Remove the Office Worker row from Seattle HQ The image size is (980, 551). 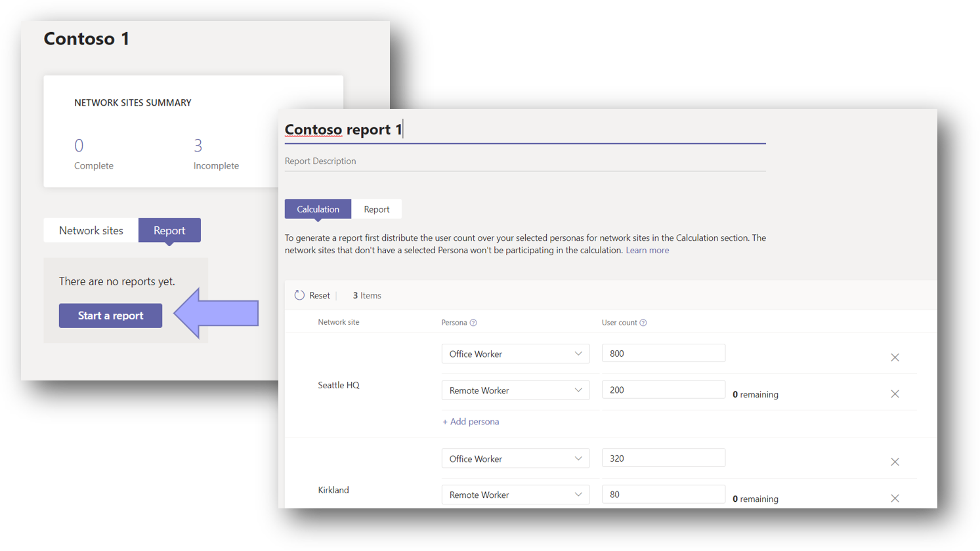[x=895, y=357]
